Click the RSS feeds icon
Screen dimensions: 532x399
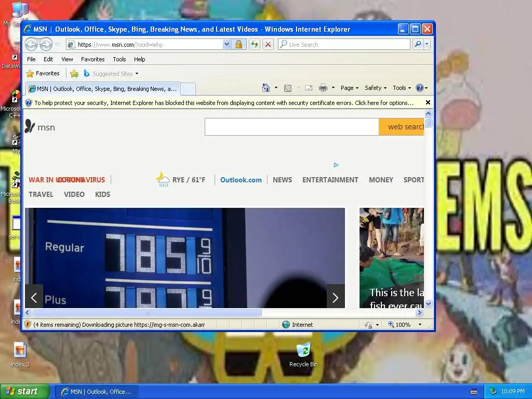tap(288, 88)
